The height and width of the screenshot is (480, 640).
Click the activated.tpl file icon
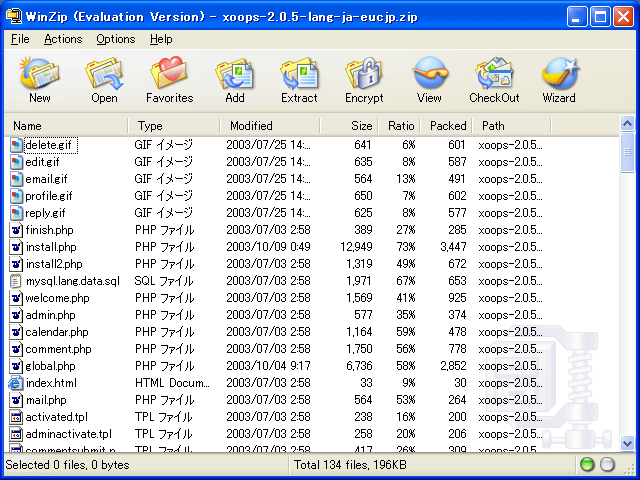pyautogui.click(x=16, y=417)
